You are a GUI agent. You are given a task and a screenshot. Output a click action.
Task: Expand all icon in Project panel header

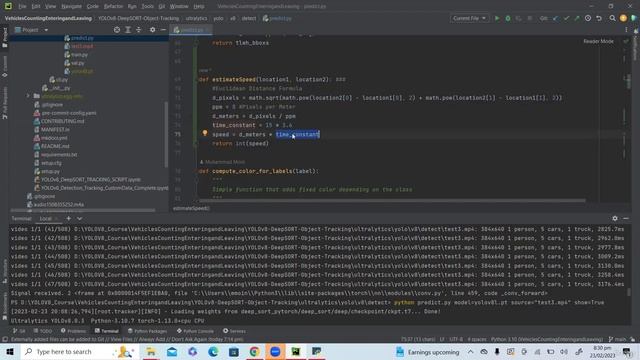[x=128, y=30]
